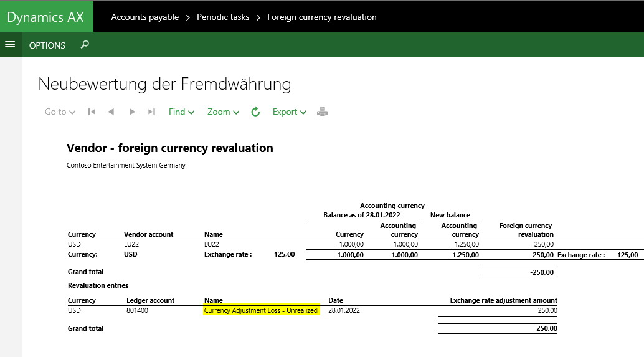Open the Export dropdown menu
644x357 pixels.
click(x=289, y=112)
